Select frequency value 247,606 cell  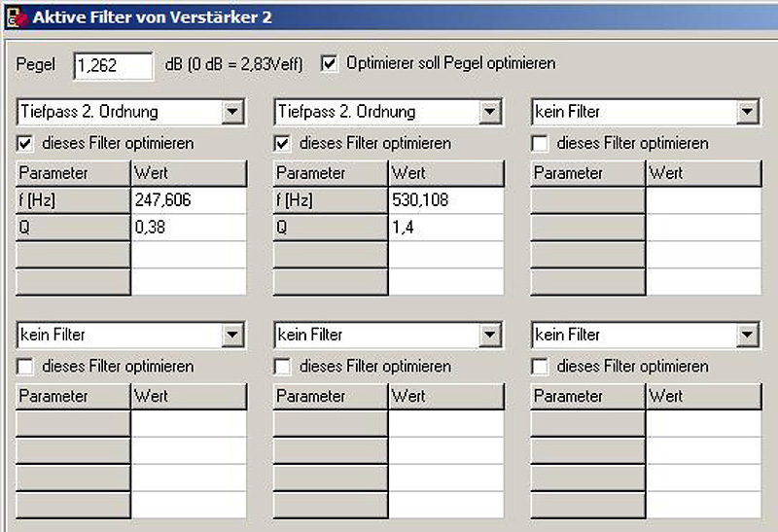[x=189, y=200]
